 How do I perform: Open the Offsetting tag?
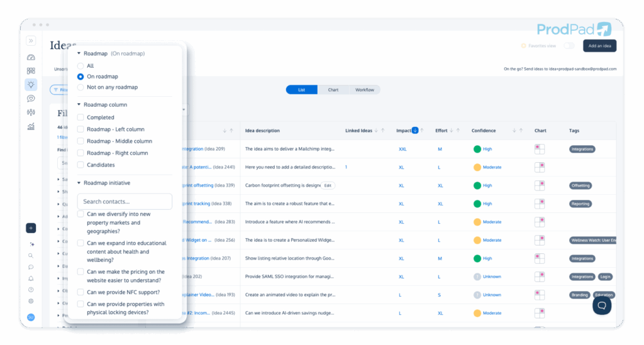(580, 185)
